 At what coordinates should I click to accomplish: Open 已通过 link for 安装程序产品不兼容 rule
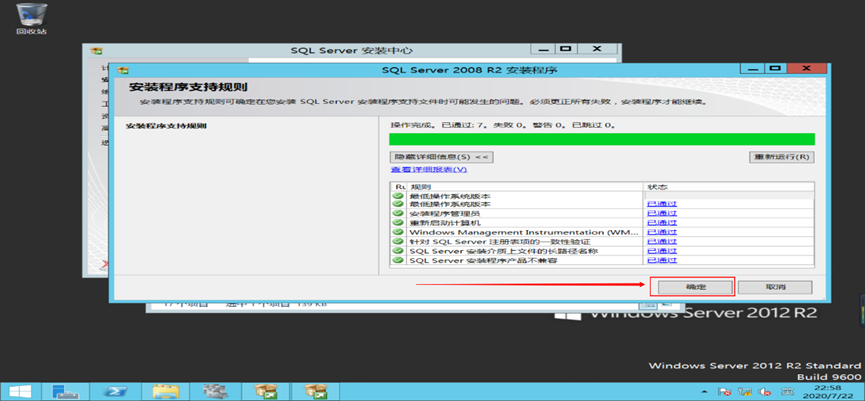(662, 260)
